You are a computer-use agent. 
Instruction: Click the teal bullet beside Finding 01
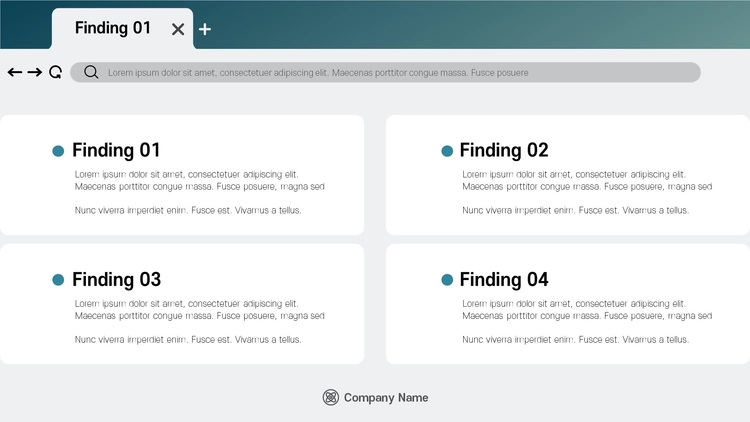(58, 151)
